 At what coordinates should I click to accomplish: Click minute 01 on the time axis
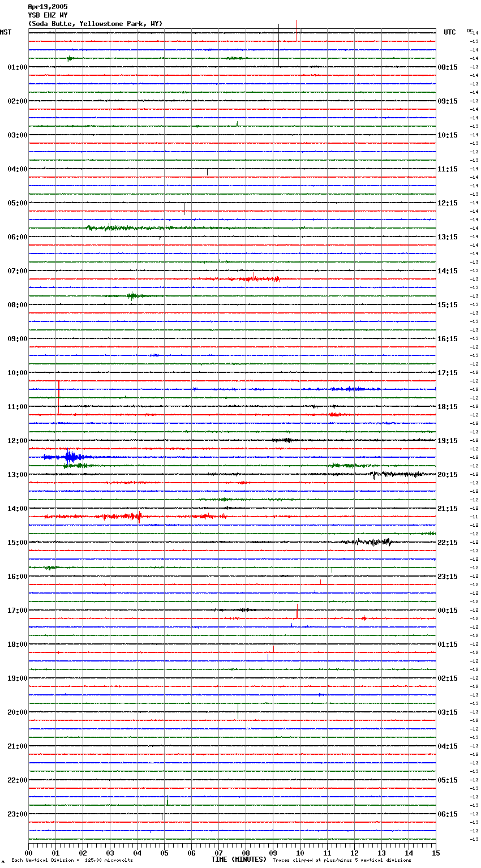[55, 853]
